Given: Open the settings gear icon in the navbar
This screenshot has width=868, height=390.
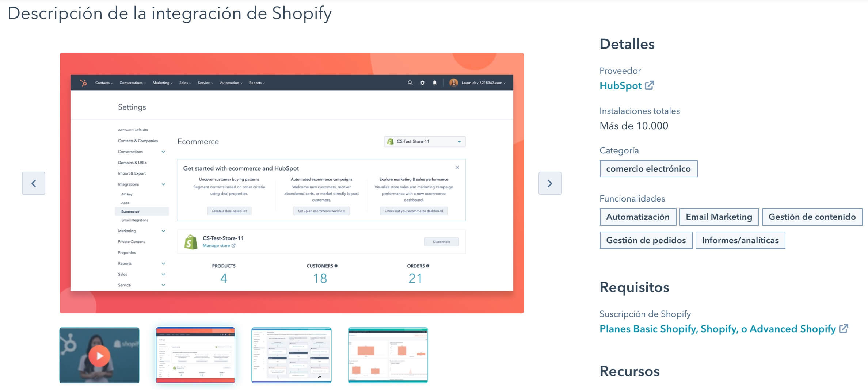Looking at the screenshot, I should click(x=422, y=83).
